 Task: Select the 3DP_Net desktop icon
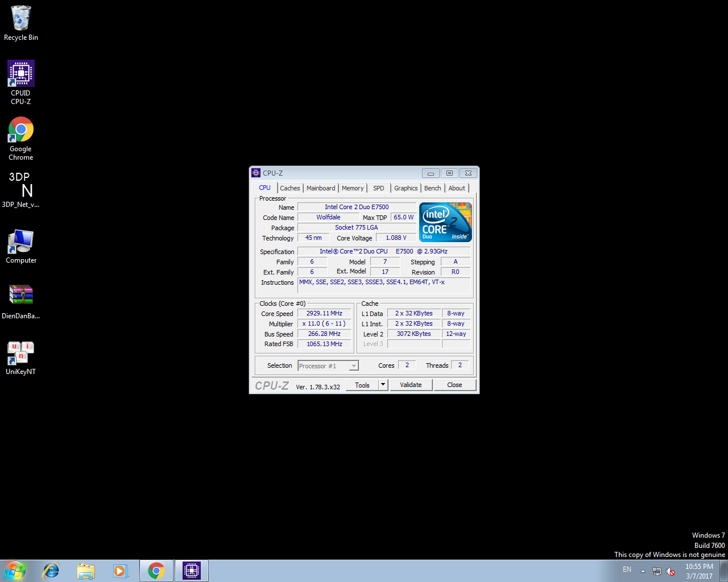point(21,190)
